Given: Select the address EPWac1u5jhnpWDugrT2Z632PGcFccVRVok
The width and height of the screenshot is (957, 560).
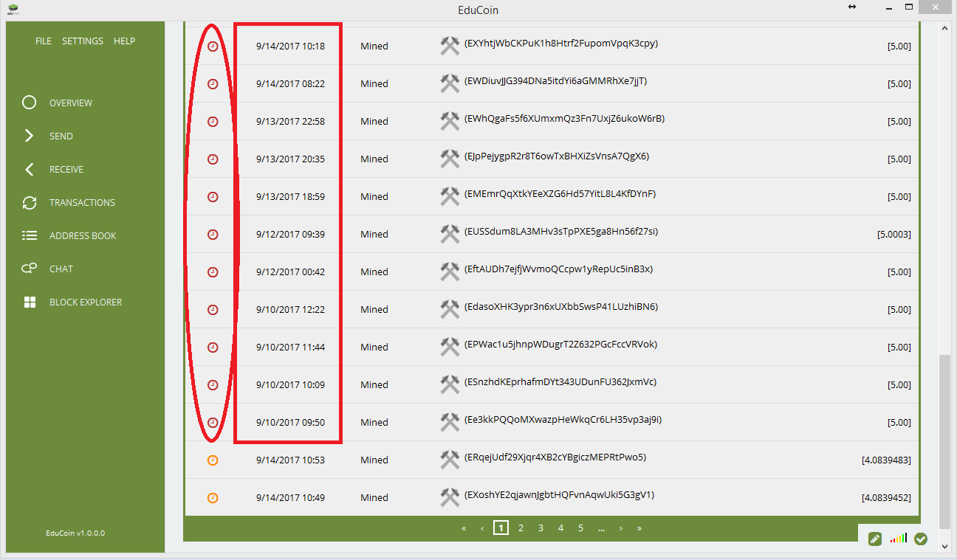Looking at the screenshot, I should click(560, 345).
